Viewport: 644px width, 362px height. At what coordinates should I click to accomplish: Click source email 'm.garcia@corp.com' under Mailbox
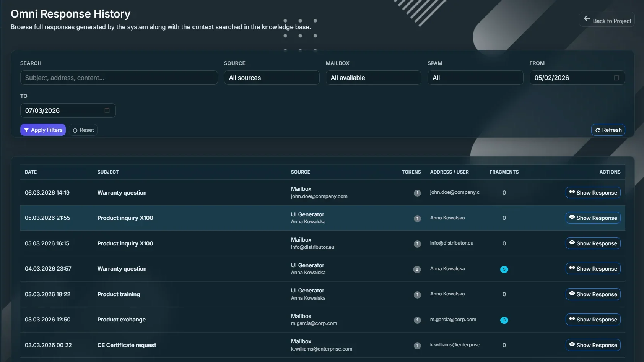tap(314, 323)
